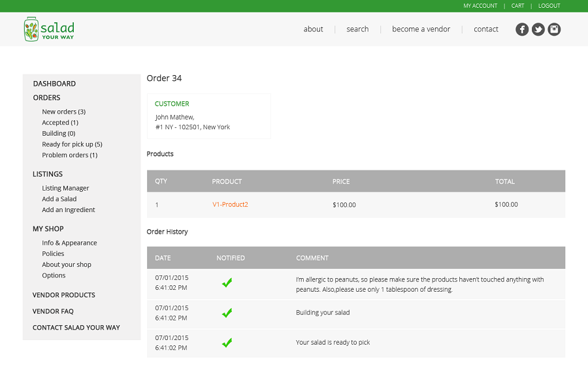Click the Products heading
The height and width of the screenshot is (391, 588).
pos(160,154)
